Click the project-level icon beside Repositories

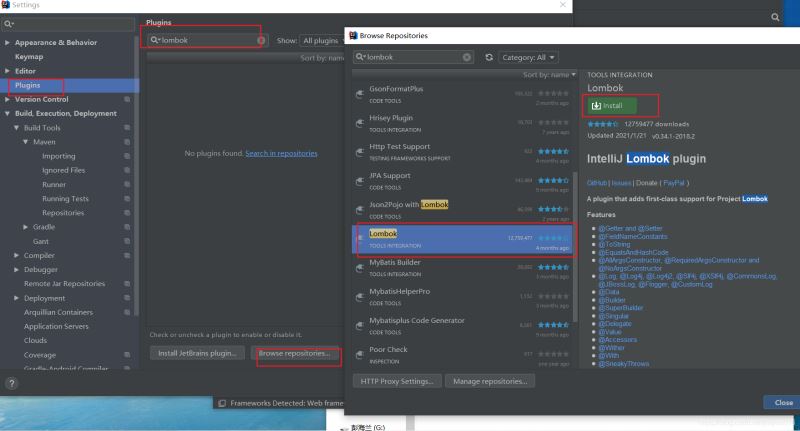(127, 213)
